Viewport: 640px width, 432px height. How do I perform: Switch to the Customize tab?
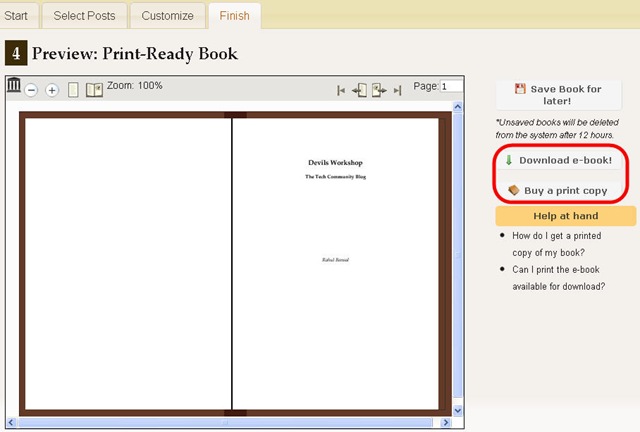pos(167,16)
